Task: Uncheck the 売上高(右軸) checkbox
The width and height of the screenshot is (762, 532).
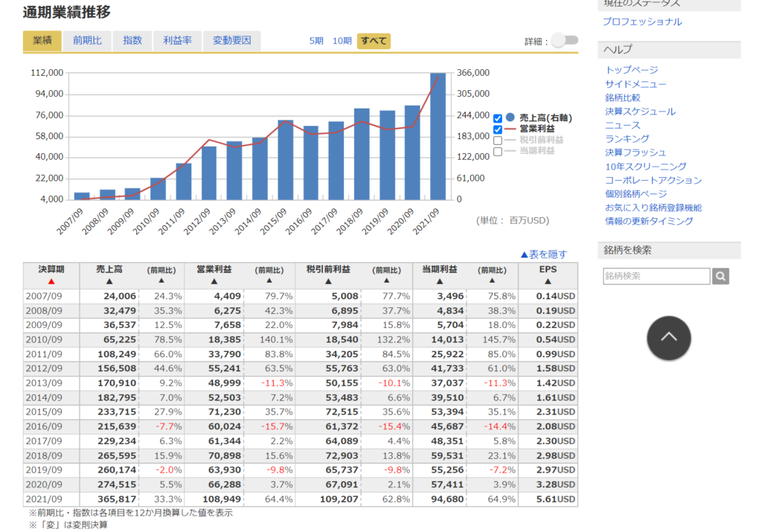Action: pos(498,118)
